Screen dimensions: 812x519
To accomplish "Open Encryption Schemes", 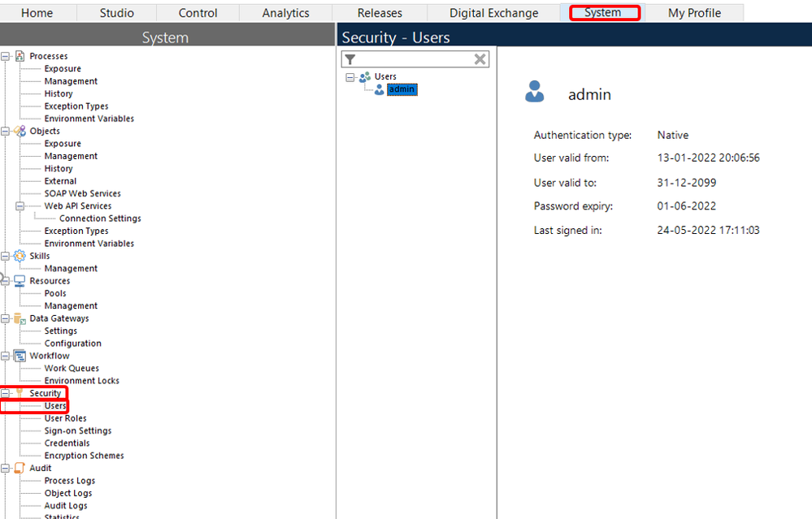I will pyautogui.click(x=84, y=456).
